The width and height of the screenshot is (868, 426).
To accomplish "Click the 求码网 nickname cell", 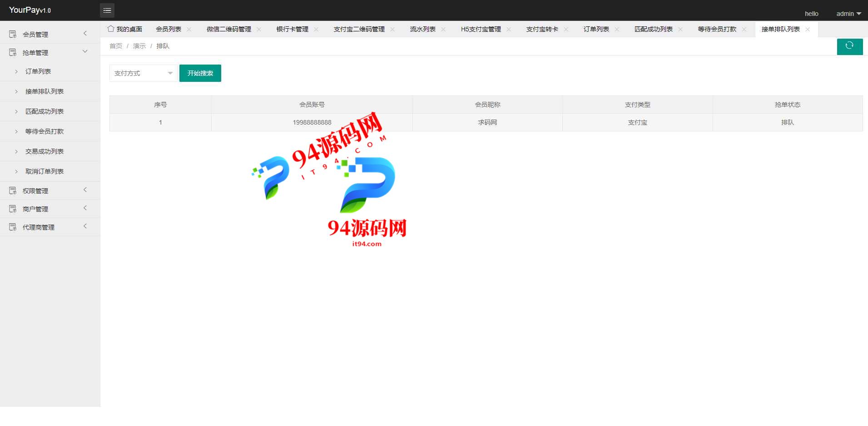I will pos(488,122).
